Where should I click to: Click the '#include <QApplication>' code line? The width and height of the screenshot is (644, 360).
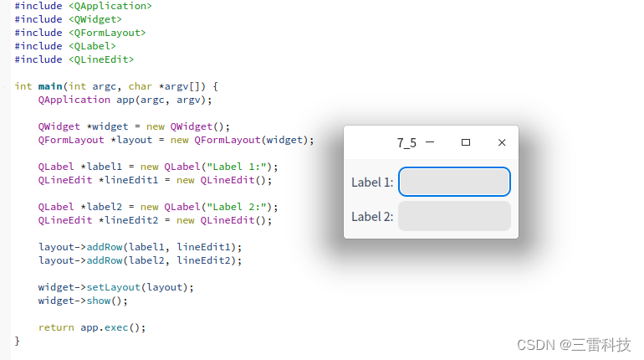click(x=84, y=6)
